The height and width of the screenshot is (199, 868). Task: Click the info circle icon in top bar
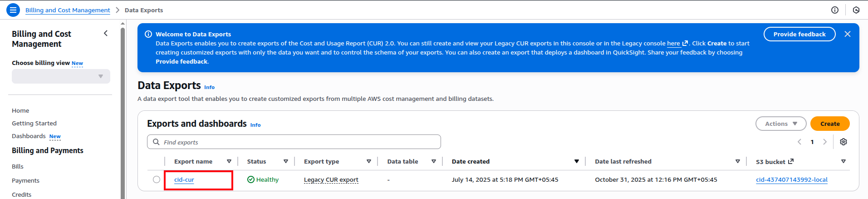834,10
